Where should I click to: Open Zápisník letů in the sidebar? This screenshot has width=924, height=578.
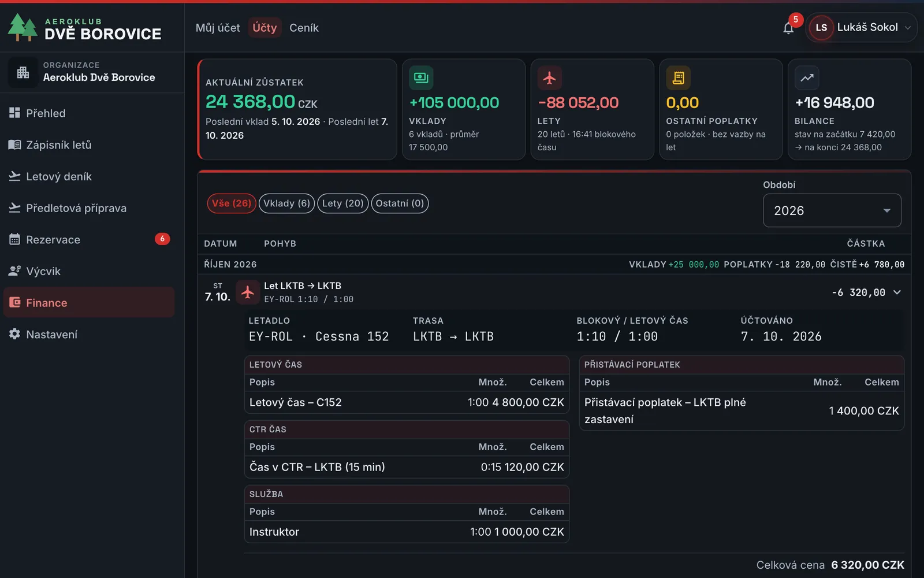coord(89,144)
